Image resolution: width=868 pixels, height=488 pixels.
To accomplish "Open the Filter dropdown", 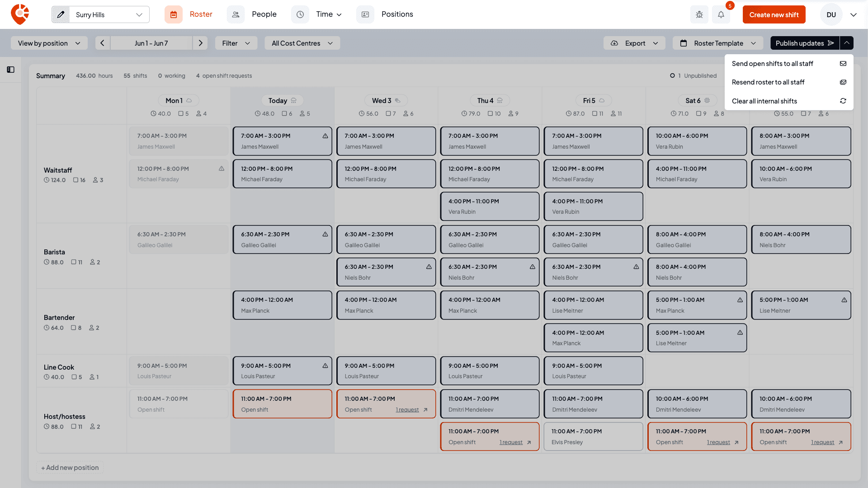I will (236, 43).
